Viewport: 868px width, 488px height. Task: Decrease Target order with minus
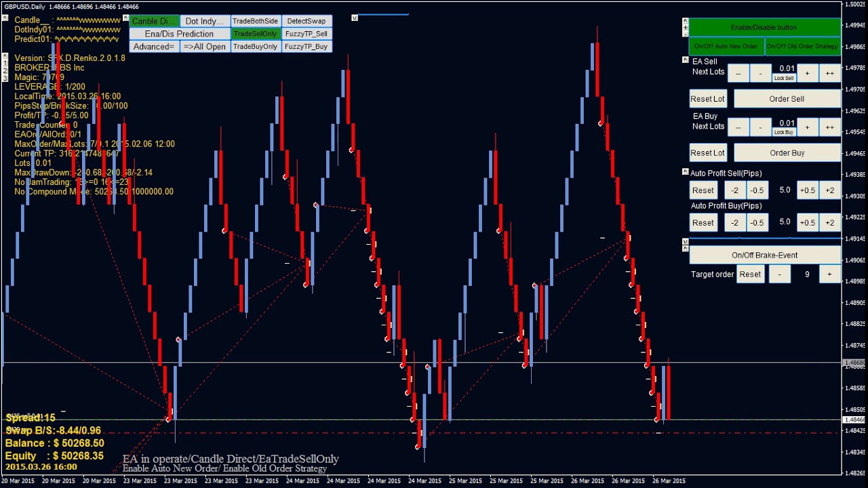(780, 274)
